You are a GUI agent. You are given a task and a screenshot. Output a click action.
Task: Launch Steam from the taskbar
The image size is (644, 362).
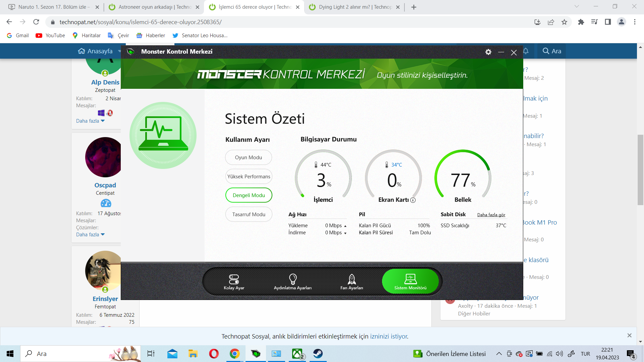(318, 354)
